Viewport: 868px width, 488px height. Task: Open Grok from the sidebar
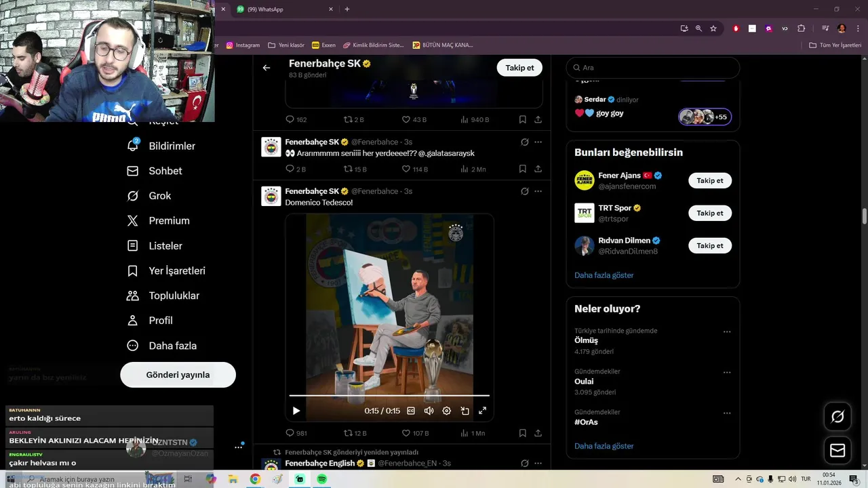point(149,196)
